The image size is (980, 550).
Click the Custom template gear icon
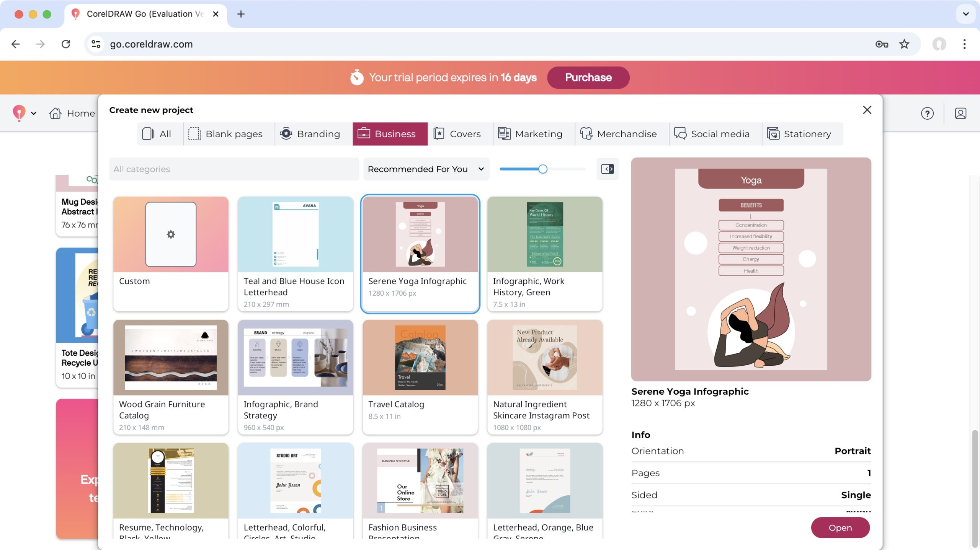pos(171,234)
